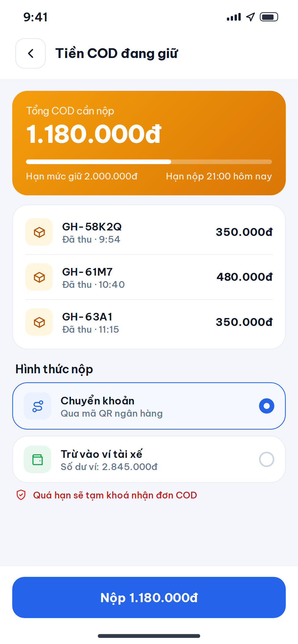The image size is (298, 644).
Task: Open order row GH-61M7 480.000đ
Action: coord(149,277)
